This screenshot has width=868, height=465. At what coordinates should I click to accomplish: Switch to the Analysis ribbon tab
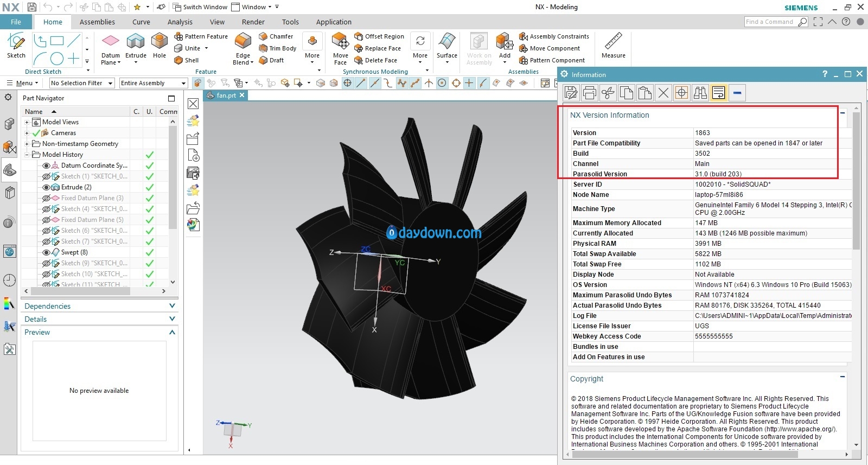[180, 22]
